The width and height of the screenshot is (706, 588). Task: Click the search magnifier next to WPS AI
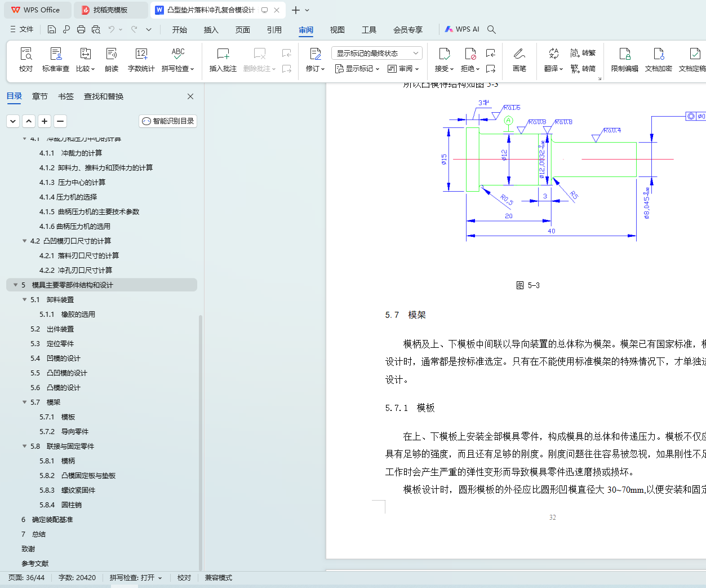(x=491, y=29)
